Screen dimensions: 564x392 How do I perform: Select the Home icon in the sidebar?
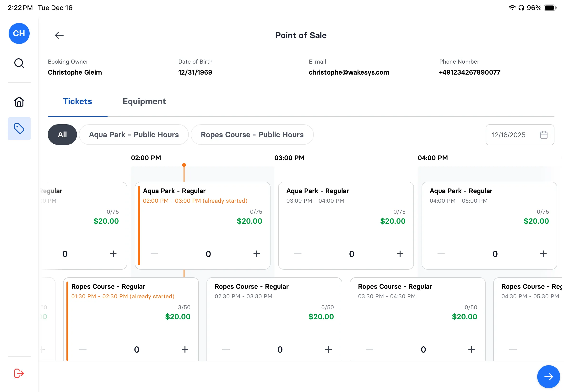pyautogui.click(x=19, y=101)
